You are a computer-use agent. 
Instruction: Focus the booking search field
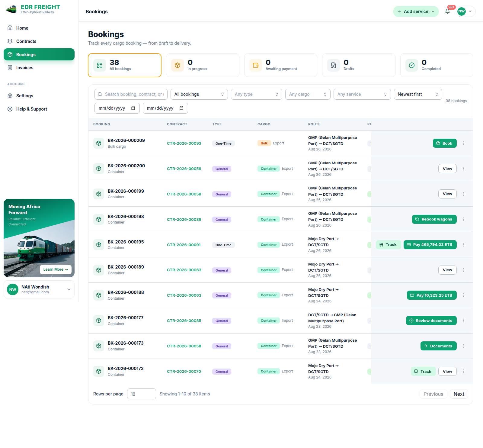pyautogui.click(x=131, y=94)
